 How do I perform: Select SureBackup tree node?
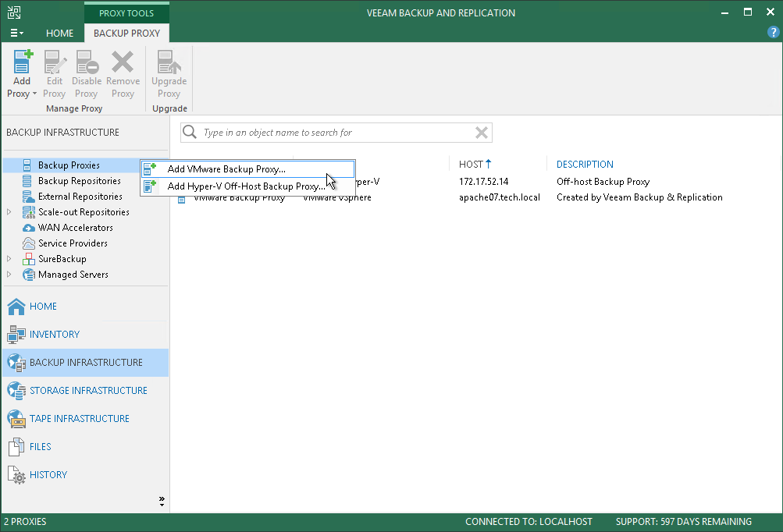pos(62,259)
